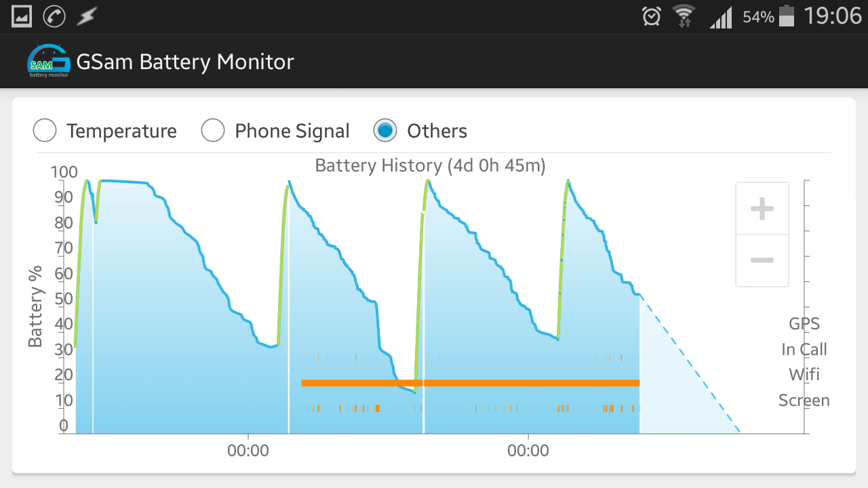Tap the mobile signal strength bars icon
Viewport: 868px width, 488px height.
pyautogui.click(x=721, y=18)
